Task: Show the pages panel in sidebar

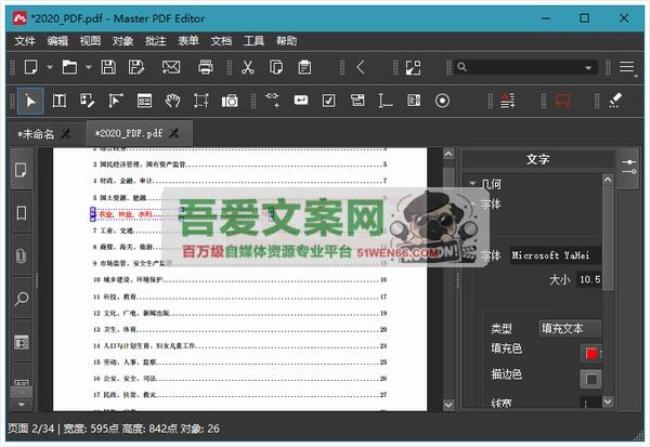Action: (x=21, y=170)
